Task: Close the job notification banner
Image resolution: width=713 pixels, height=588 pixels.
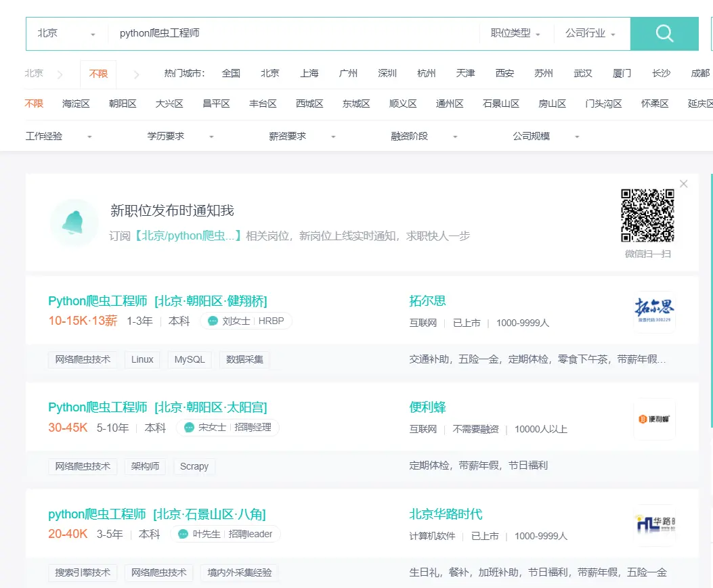Action: click(683, 183)
